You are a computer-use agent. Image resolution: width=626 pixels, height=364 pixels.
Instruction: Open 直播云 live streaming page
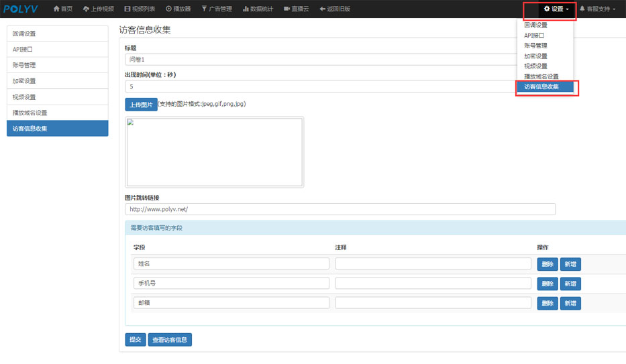point(296,9)
